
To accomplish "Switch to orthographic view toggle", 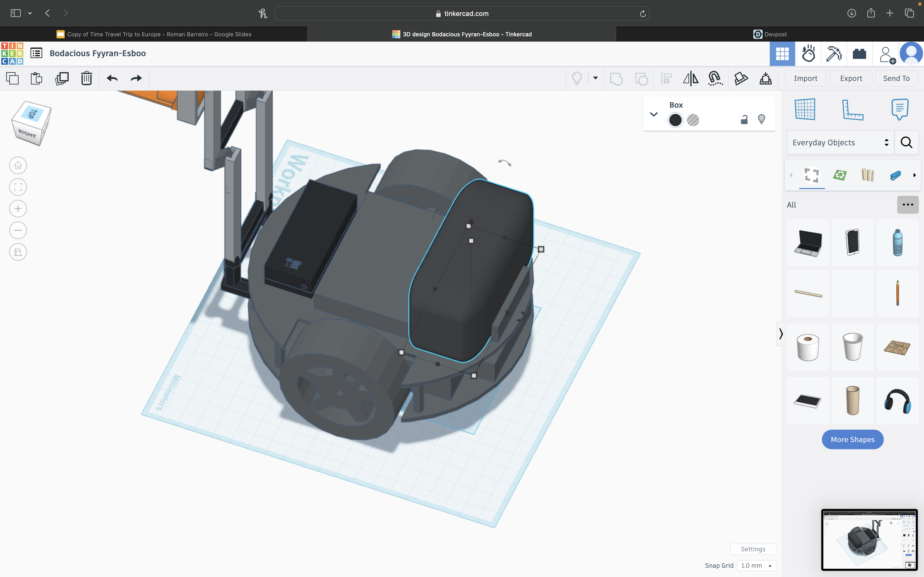I will coord(18,252).
